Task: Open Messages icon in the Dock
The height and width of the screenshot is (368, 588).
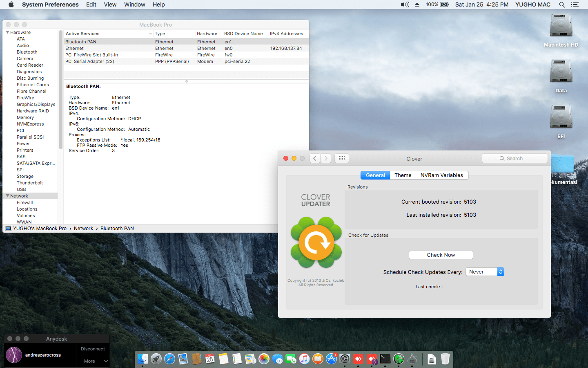Action: point(277,359)
